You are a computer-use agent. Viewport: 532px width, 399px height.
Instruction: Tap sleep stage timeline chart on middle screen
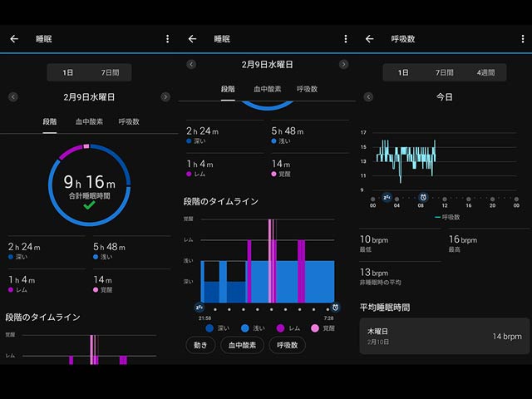(x=268, y=261)
